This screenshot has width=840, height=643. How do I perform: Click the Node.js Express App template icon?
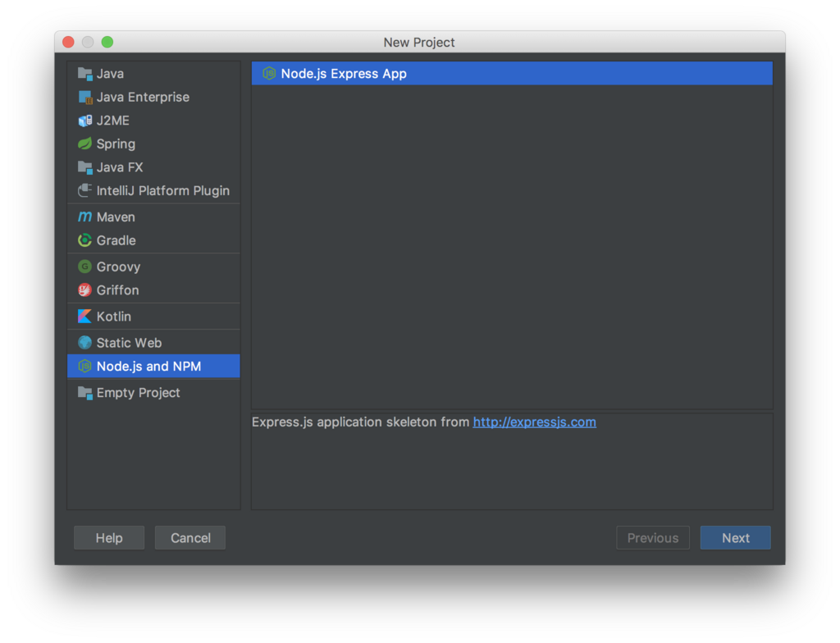[x=269, y=74]
